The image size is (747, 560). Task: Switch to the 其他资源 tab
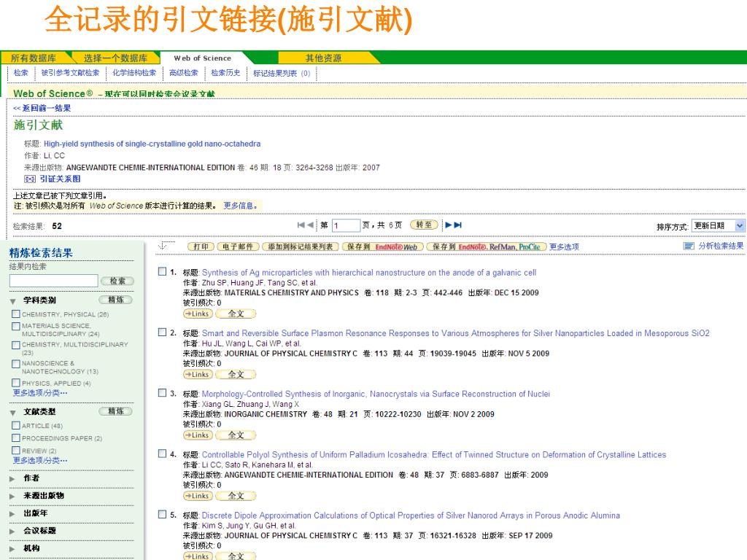tap(324, 58)
